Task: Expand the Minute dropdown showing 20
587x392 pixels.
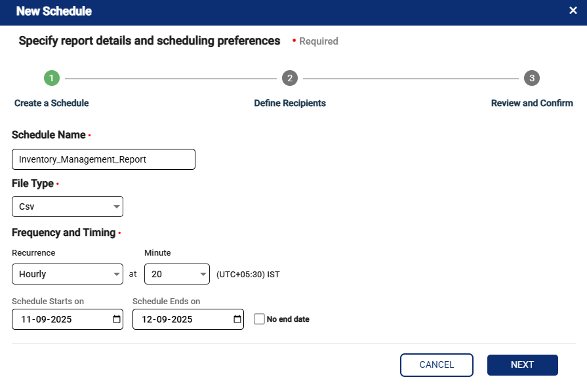Action: [176, 274]
